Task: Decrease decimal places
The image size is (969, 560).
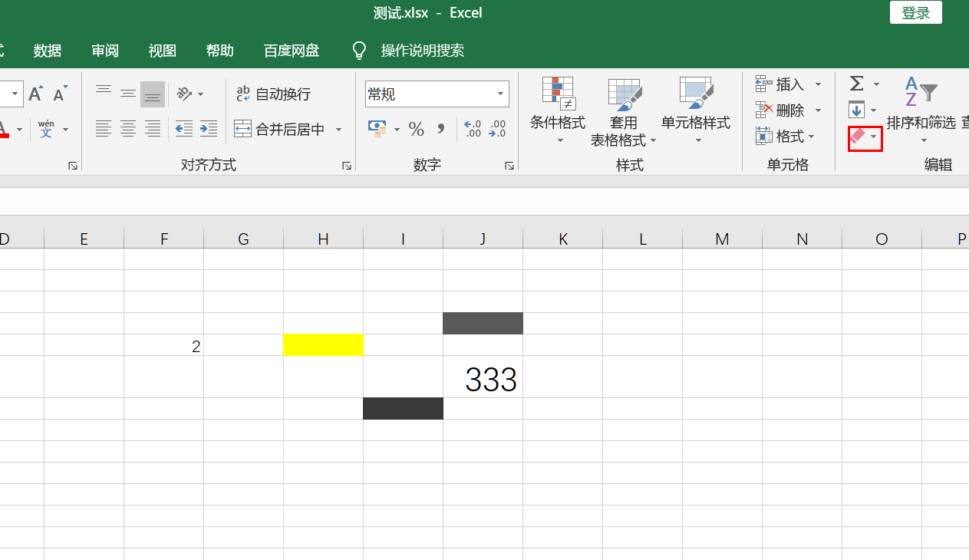Action: coord(498,129)
